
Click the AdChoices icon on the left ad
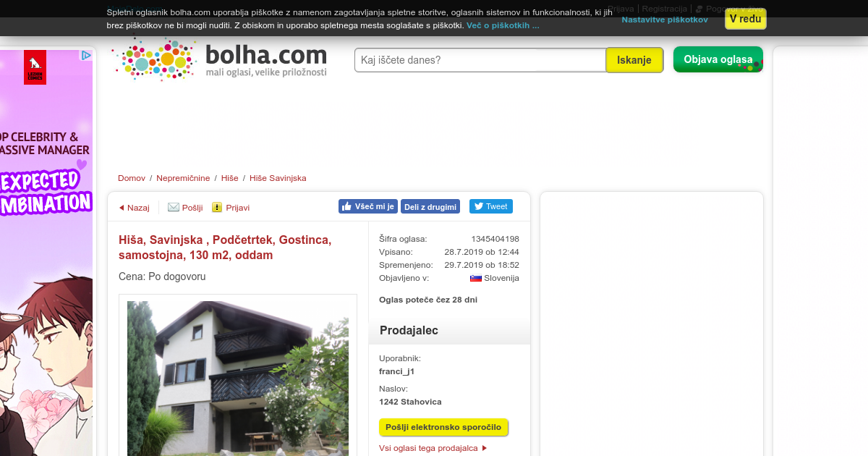click(85, 55)
